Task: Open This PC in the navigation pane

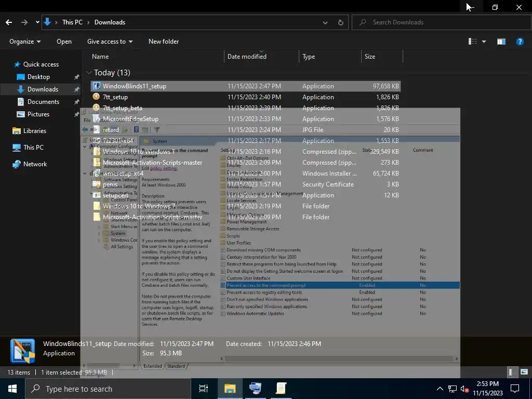Action: [x=33, y=147]
